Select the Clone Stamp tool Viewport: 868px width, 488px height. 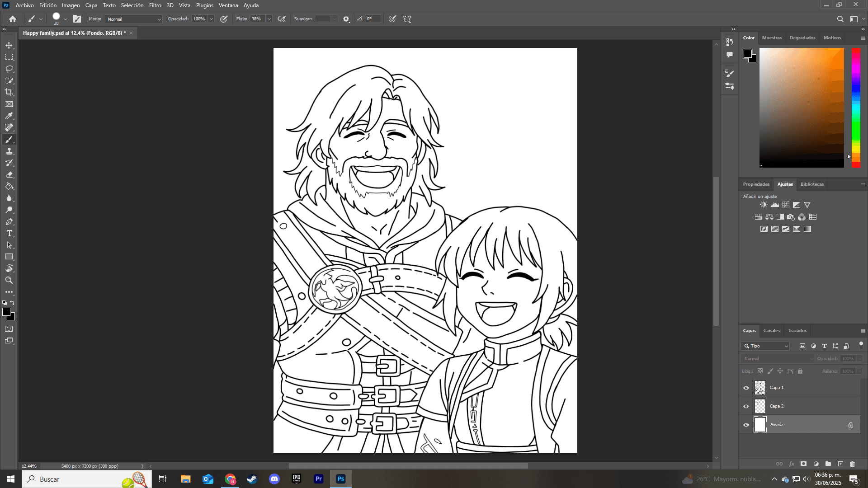click(9, 151)
